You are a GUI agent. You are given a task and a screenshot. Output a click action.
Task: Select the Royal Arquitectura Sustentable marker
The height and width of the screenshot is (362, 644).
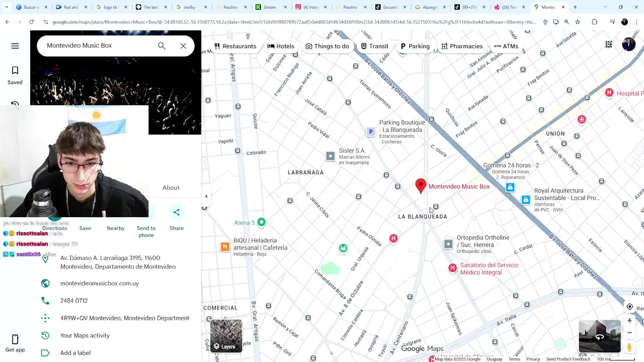[526, 200]
